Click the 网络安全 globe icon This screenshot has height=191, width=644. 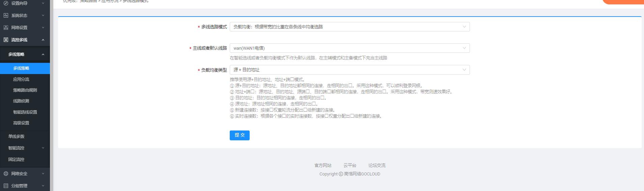click(6, 174)
